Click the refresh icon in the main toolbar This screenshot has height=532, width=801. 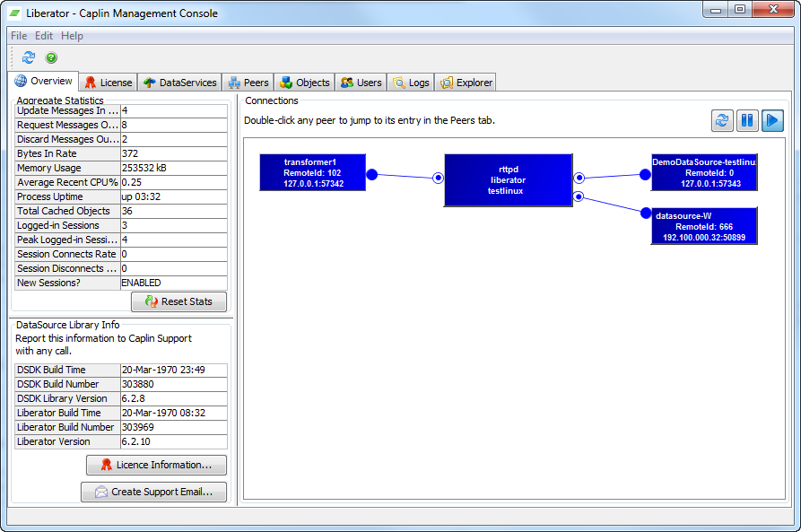[29, 57]
